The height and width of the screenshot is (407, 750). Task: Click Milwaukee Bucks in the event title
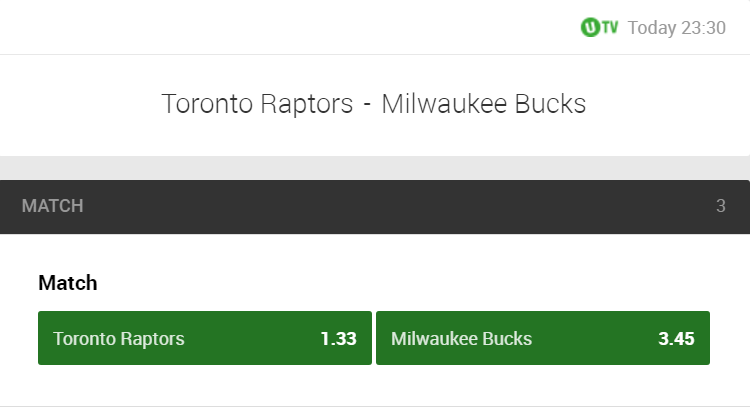click(x=484, y=104)
